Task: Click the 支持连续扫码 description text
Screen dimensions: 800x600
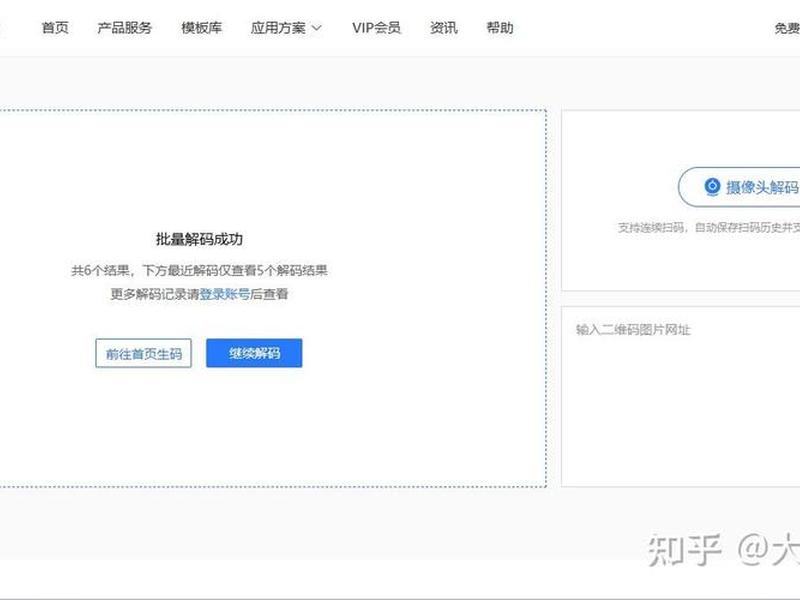Action: (x=709, y=228)
